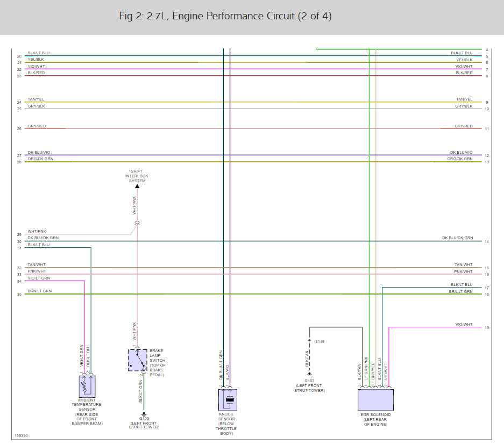Click the 'DK BLU/DK GRN' label at line 30

point(43,238)
